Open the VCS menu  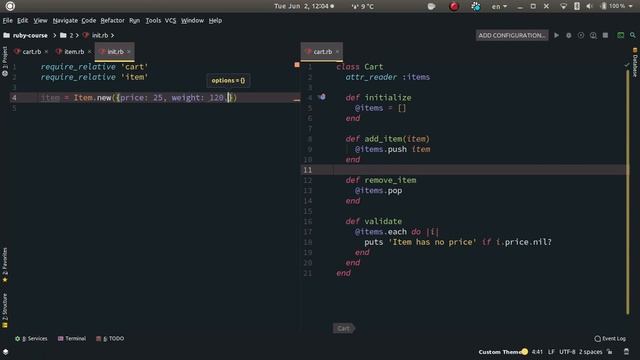(170, 20)
